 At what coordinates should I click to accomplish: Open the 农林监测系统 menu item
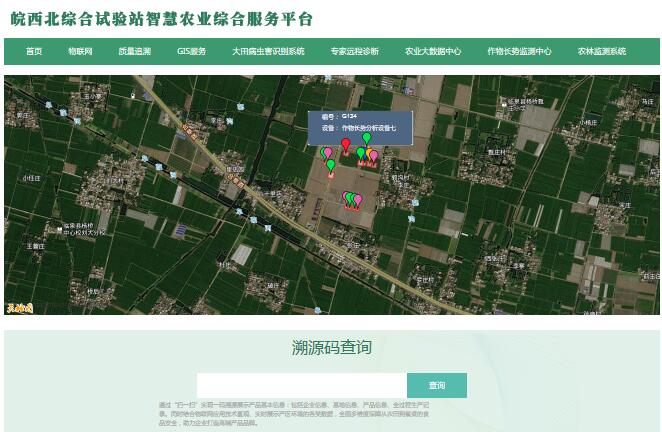tap(601, 51)
